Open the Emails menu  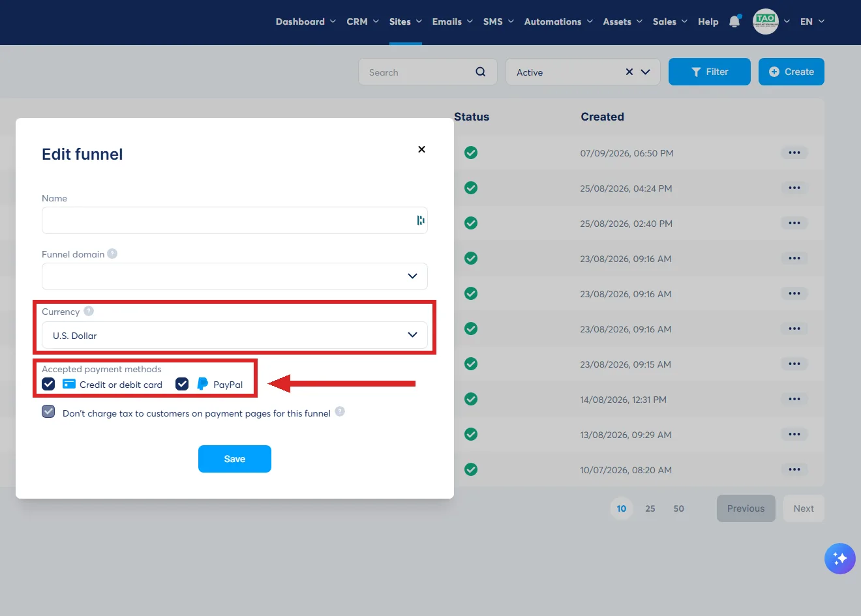(453, 22)
